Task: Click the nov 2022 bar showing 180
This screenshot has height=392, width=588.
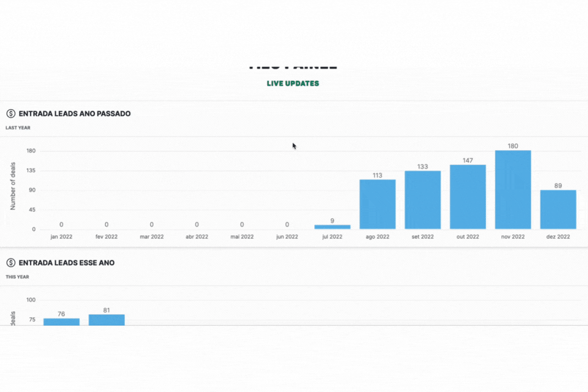Action: coord(513,190)
